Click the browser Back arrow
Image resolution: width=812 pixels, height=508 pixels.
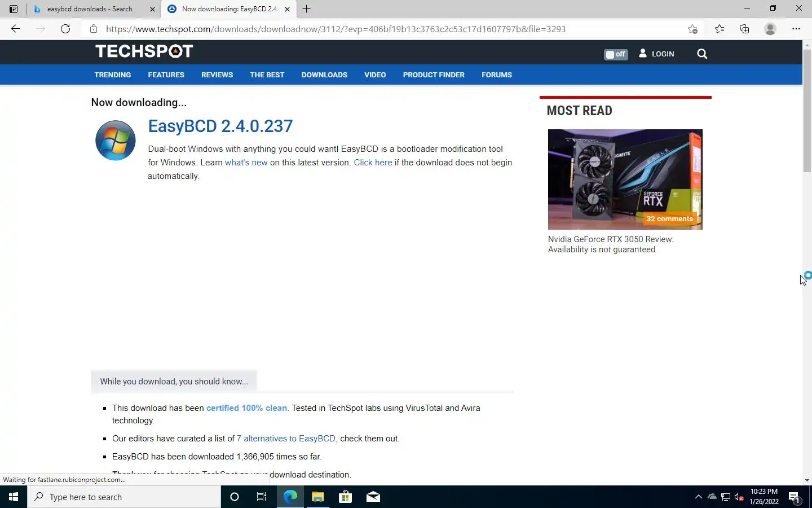16,29
